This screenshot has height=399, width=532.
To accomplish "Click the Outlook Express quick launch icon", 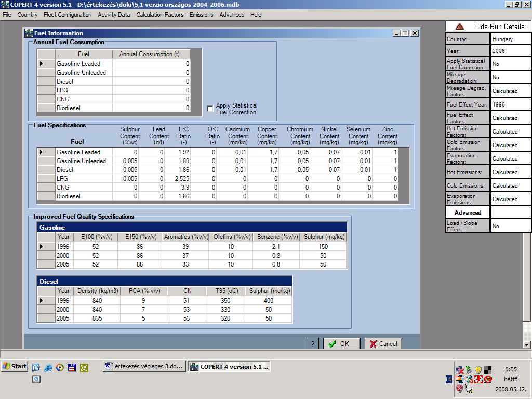I will (x=36, y=367).
